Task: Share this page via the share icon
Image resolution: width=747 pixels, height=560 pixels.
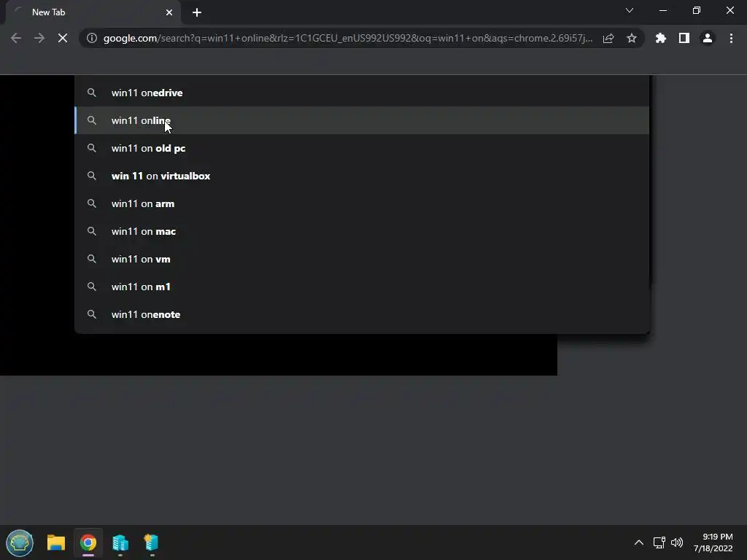Action: click(608, 38)
